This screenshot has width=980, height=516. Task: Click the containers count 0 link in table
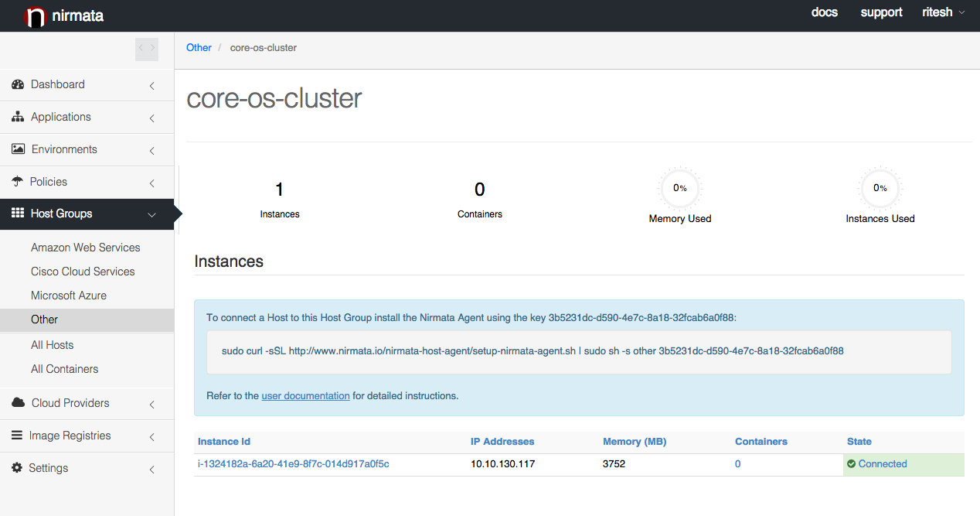[738, 464]
